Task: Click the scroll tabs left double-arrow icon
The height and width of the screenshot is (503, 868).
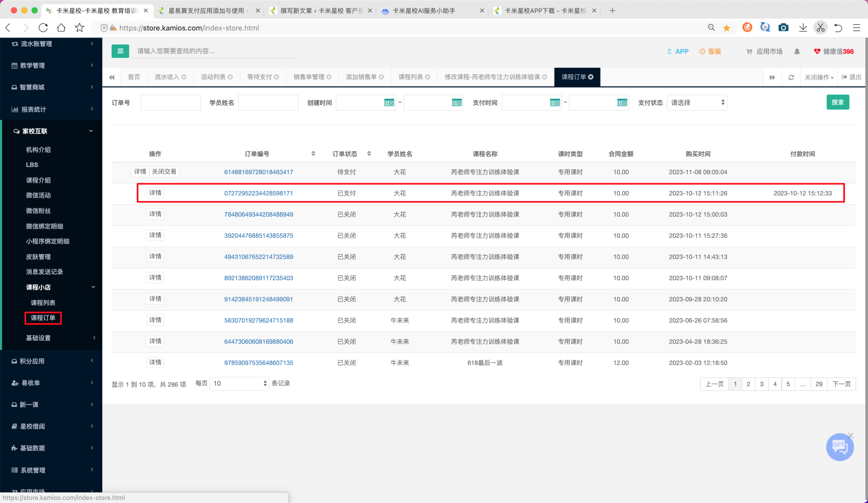Action: (x=112, y=77)
